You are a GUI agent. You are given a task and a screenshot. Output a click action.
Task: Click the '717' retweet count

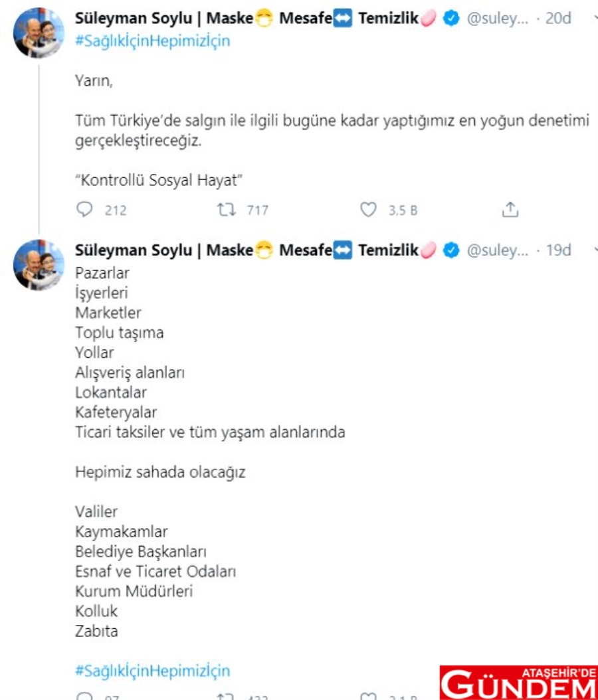[x=257, y=211]
